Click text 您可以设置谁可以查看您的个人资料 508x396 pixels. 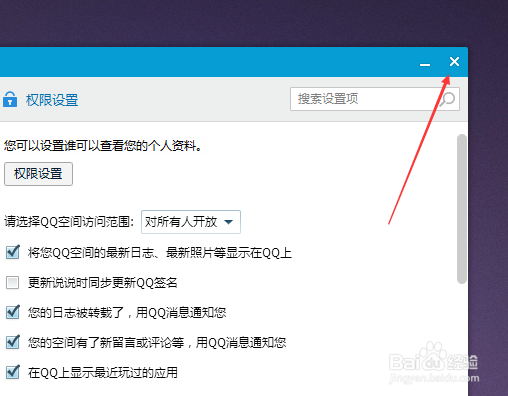pos(103,146)
